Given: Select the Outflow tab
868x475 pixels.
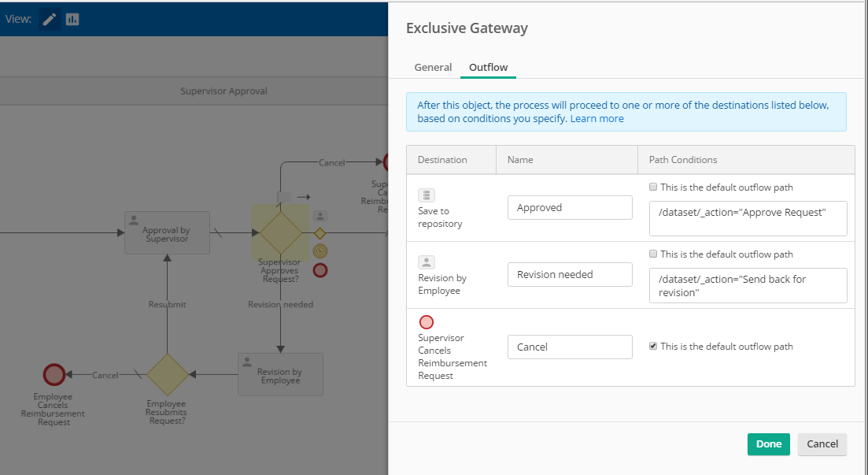Looking at the screenshot, I should [x=488, y=68].
